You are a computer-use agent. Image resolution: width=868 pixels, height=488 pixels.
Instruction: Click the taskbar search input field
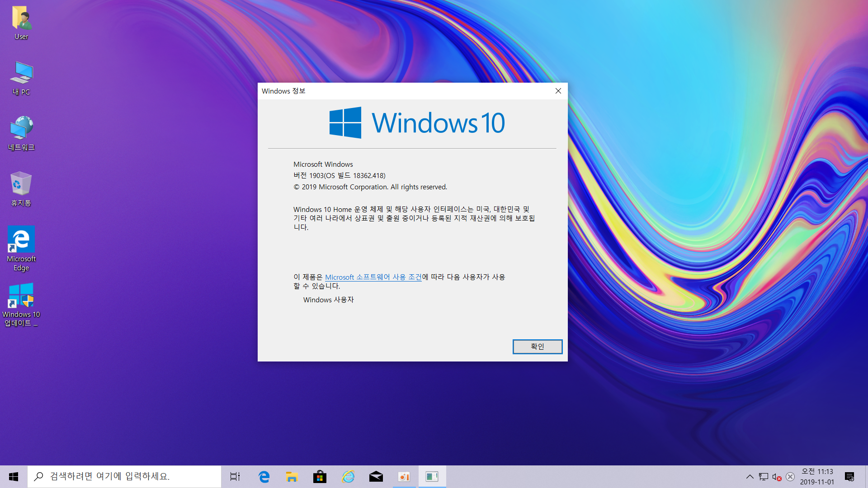click(x=124, y=477)
